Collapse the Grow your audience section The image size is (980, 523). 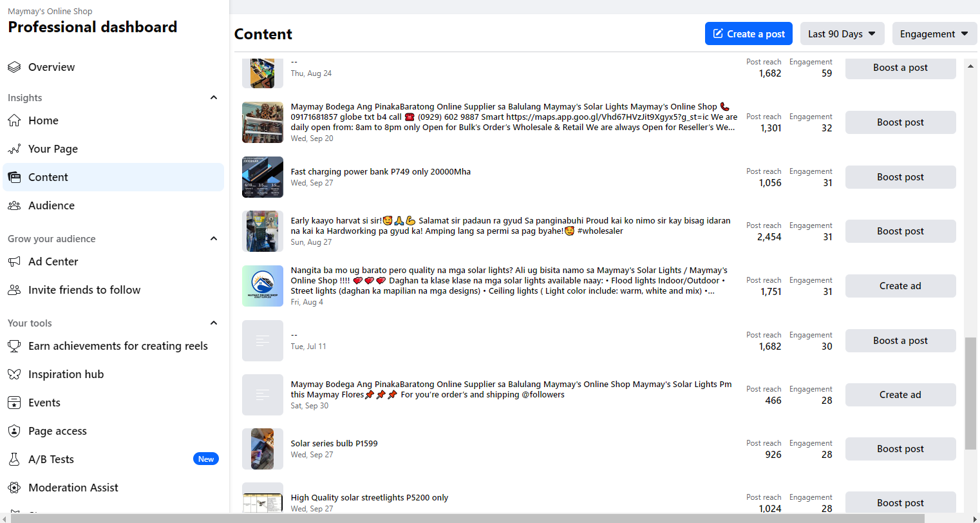pos(214,238)
